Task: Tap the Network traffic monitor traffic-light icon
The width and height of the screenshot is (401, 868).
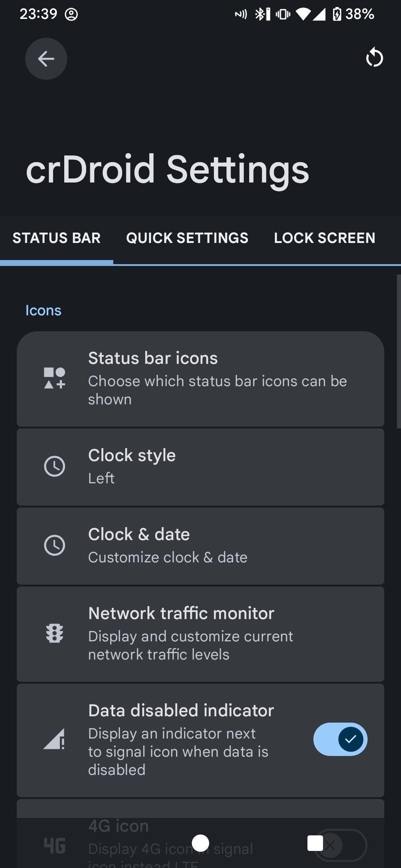Action: 55,633
